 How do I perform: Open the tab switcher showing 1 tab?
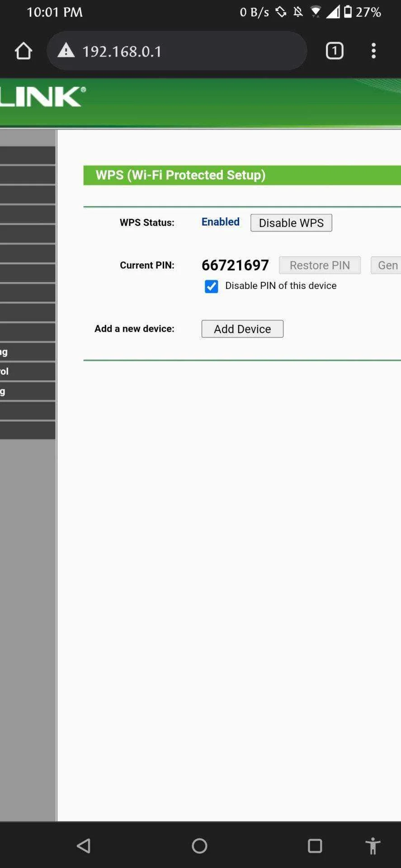pyautogui.click(x=335, y=51)
